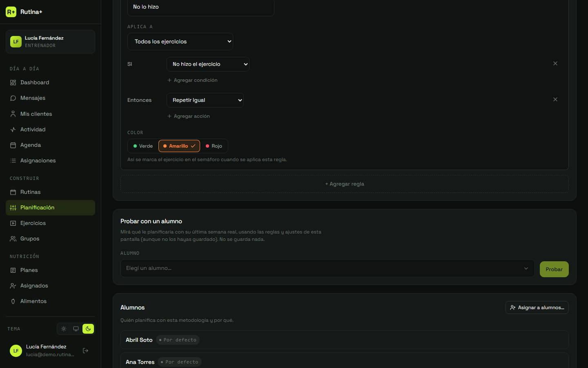
Task: Open Agenda calendar icon
Action: (x=13, y=145)
